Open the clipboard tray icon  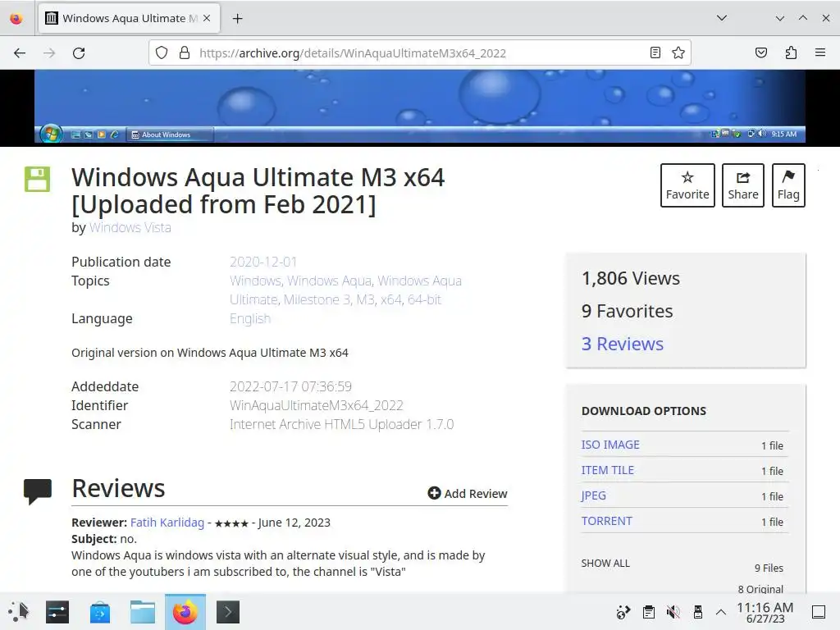click(648, 612)
